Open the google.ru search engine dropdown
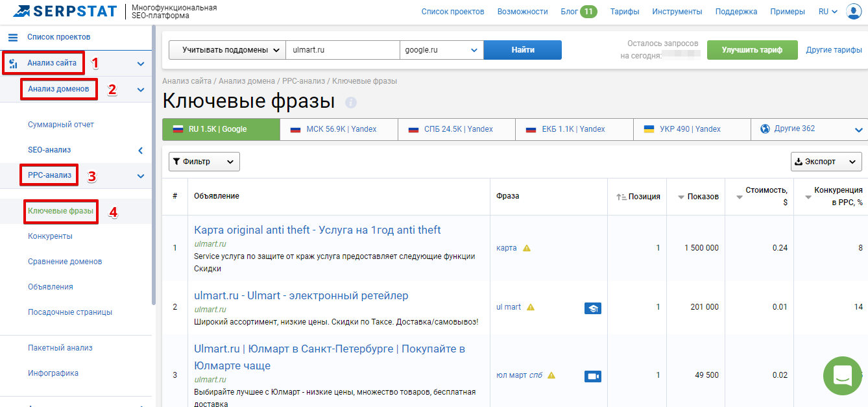Image resolution: width=868 pixels, height=407 pixels. [x=442, y=50]
